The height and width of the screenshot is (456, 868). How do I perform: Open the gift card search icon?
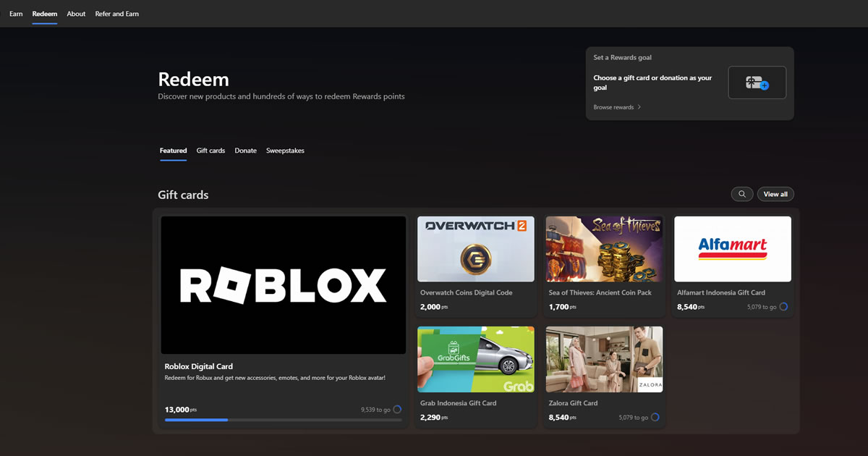tap(742, 194)
